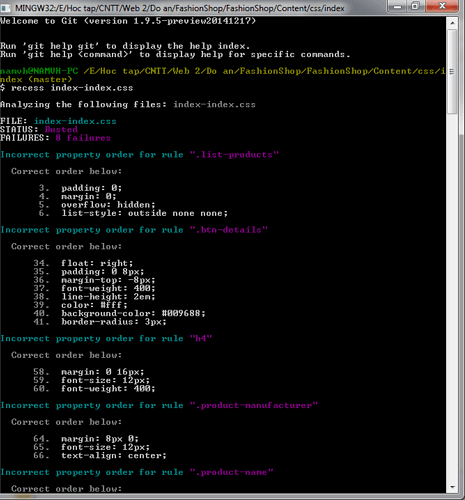Click the 'git help <command>' line

point(175,54)
